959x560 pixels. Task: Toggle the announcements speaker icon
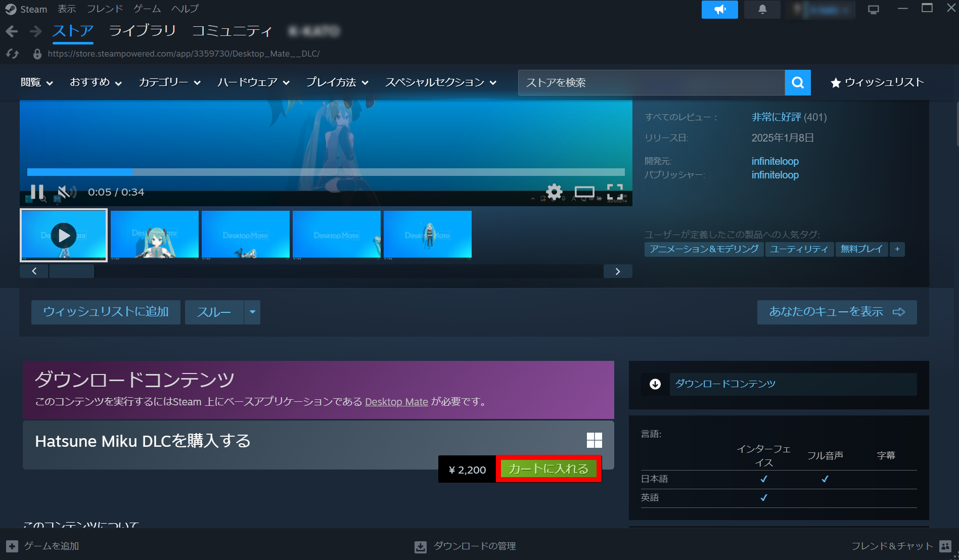tap(719, 9)
